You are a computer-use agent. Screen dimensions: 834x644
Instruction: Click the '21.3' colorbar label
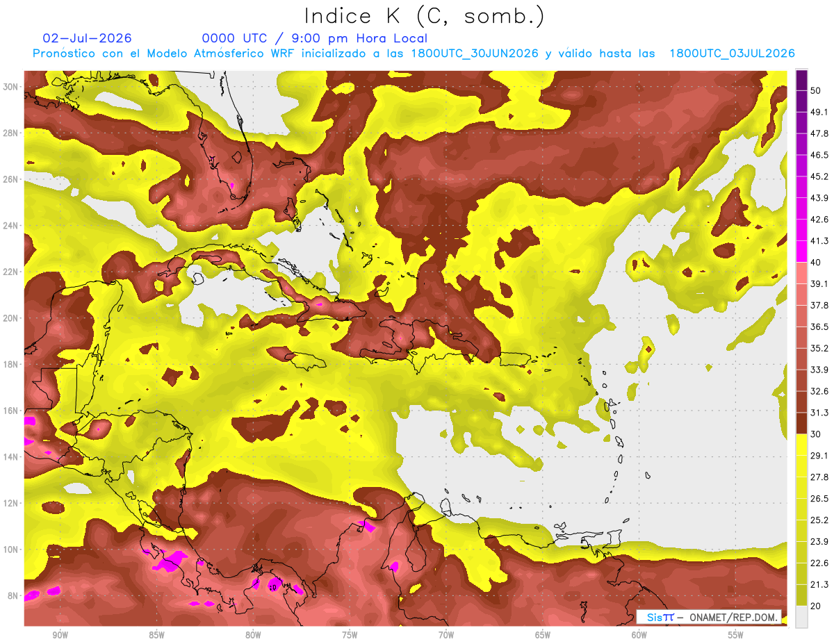(819, 585)
